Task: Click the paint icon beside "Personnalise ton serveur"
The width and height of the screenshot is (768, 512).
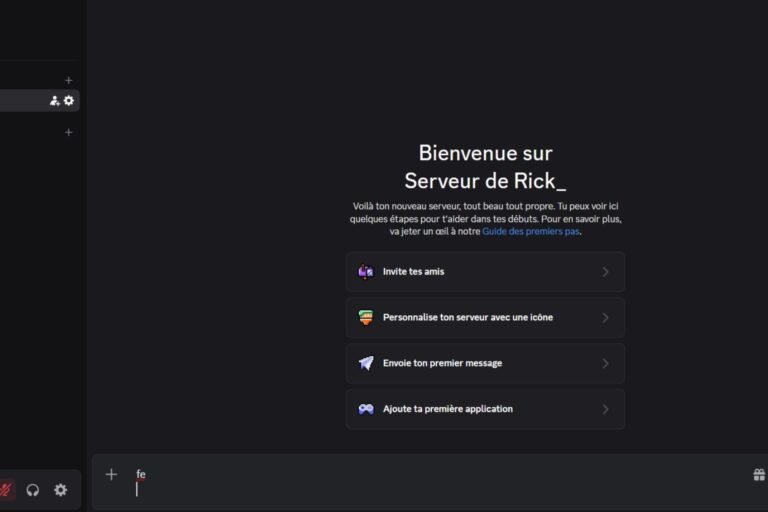Action: (366, 317)
